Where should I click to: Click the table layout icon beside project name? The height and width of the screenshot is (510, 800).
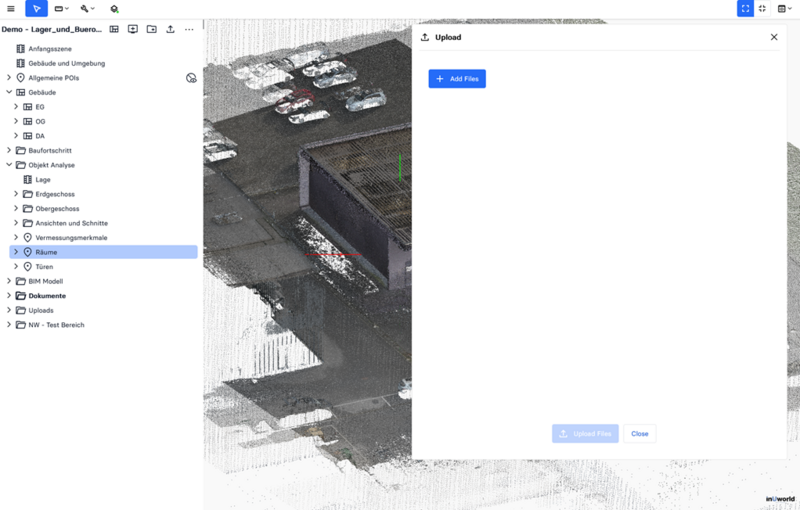[x=114, y=29]
